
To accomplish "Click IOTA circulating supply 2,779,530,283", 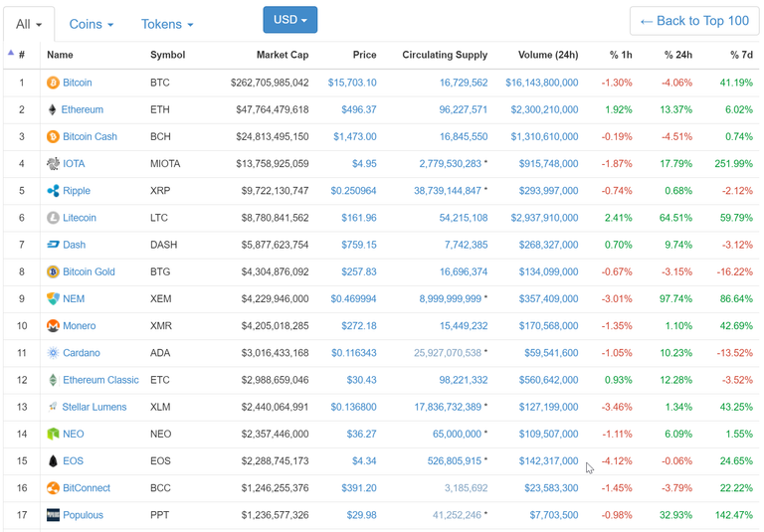I will [x=451, y=164].
